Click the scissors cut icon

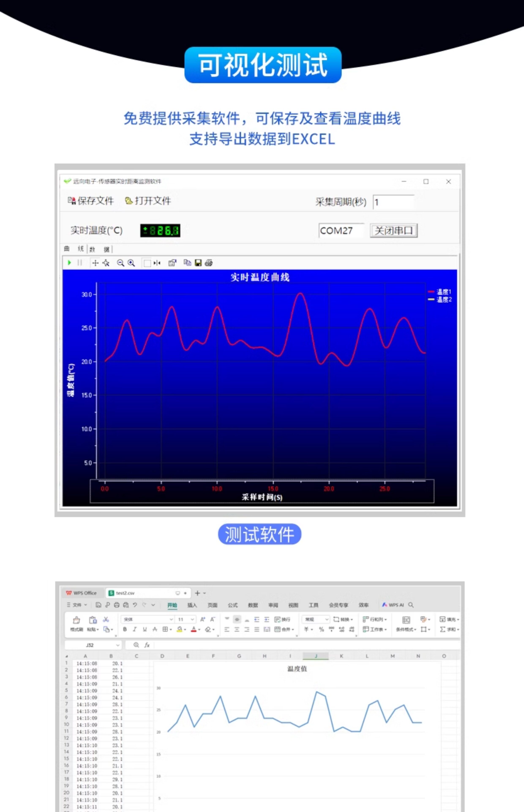(106, 619)
